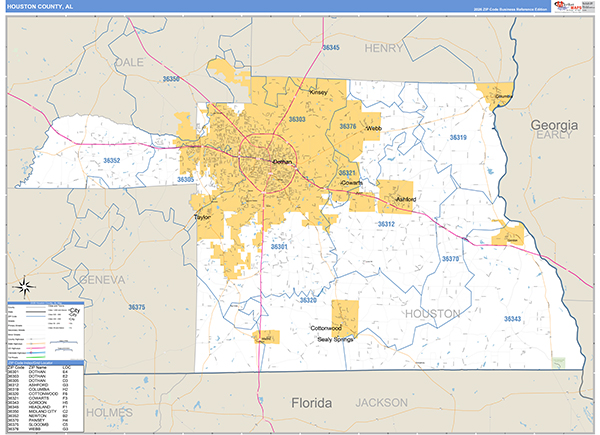Click the green Toll Roads legend swatch
Image resolution: width=600 pixels, height=435 pixels.
coord(37,357)
